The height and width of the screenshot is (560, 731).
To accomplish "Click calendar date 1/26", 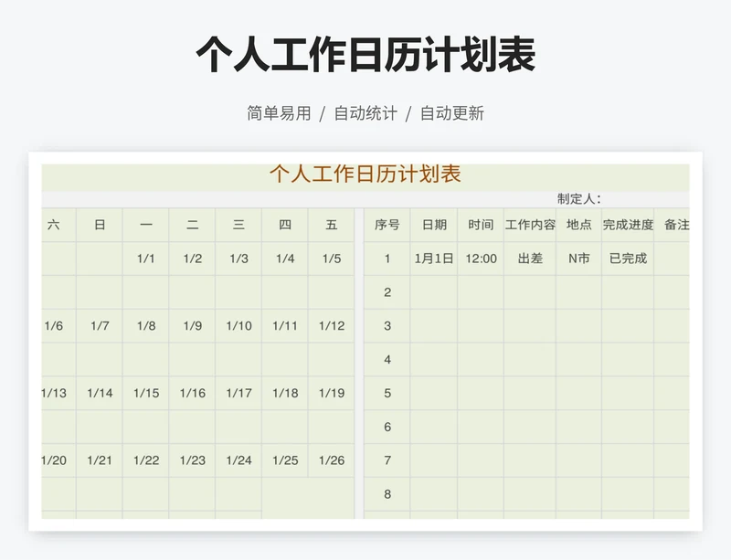I will (x=332, y=460).
